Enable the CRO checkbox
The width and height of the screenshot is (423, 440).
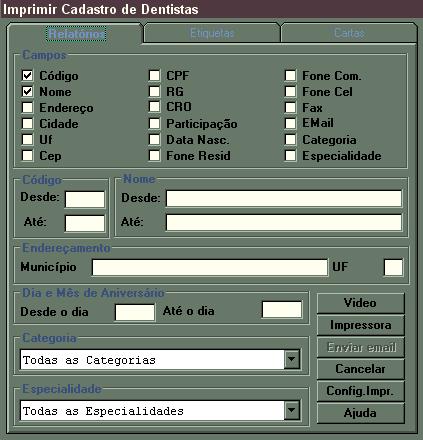pos(154,107)
